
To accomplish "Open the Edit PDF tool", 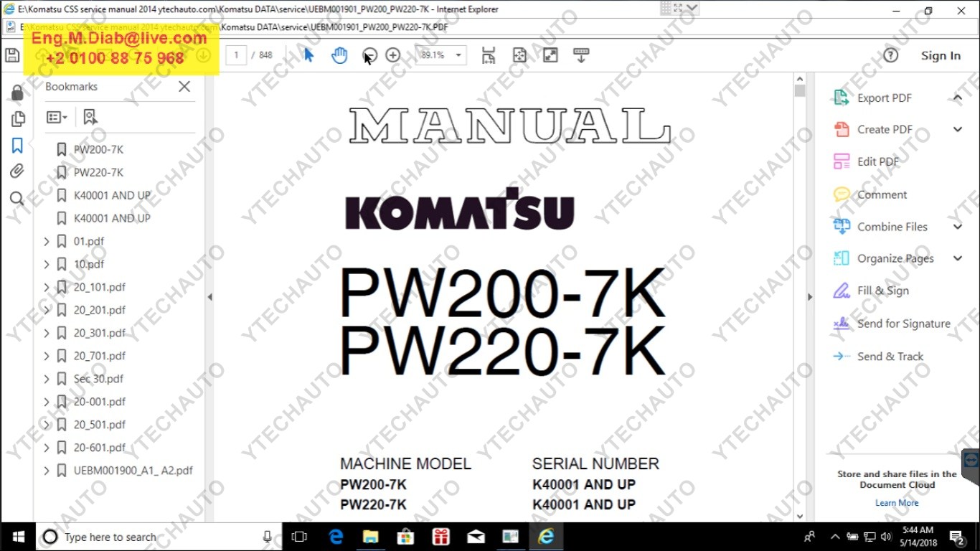I will coord(878,162).
